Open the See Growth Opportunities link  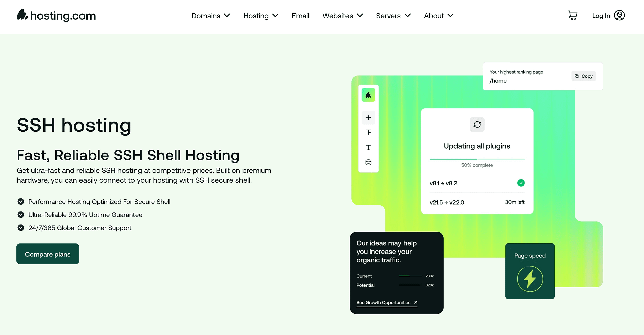pos(383,302)
